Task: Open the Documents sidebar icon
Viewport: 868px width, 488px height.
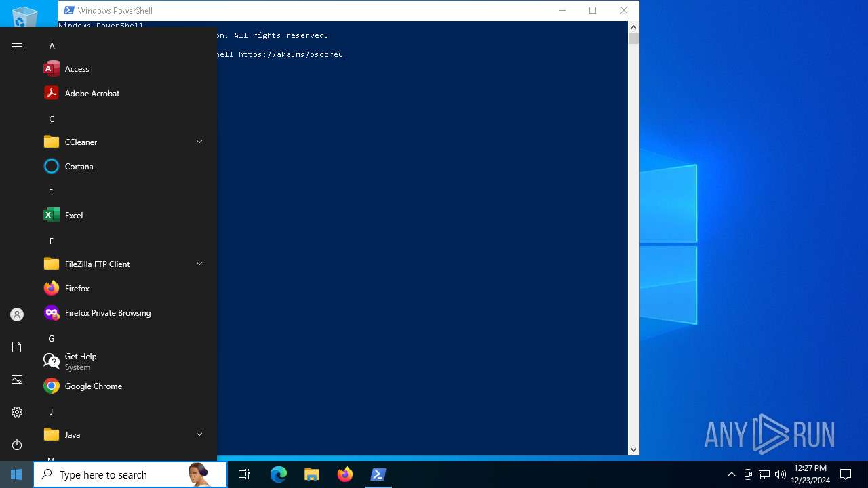Action: coord(17,347)
